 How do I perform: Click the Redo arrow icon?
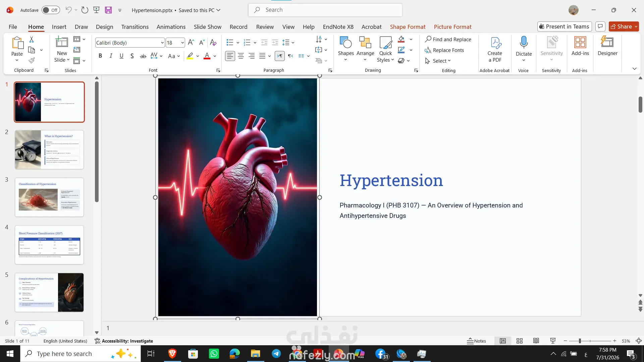[x=85, y=10]
